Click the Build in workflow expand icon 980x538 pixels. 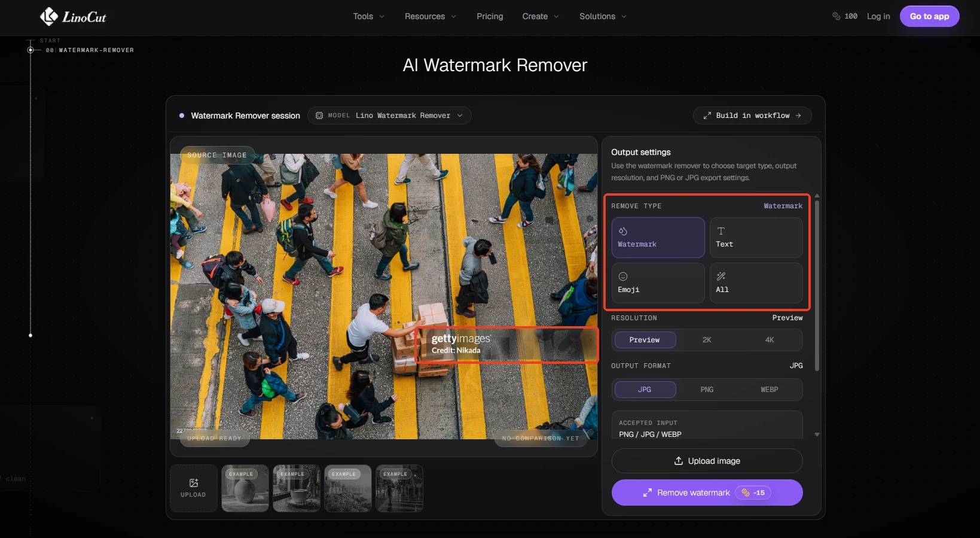tap(707, 115)
